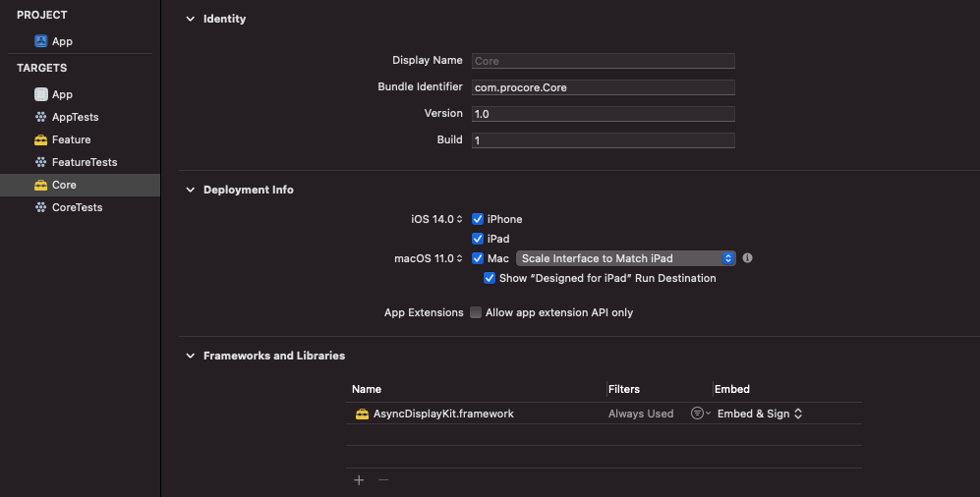The image size is (980, 497).
Task: Click the Bundle Identifier field
Action: click(604, 87)
